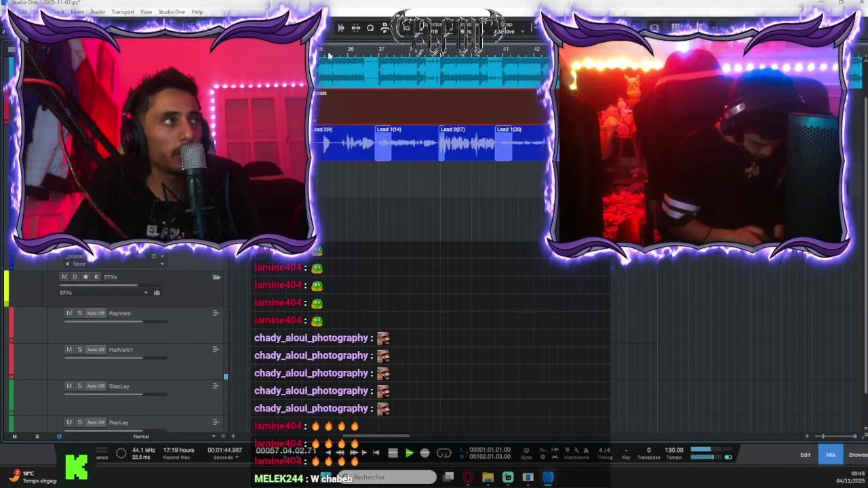Adjust the SlapLay track volume slider
Image resolution: width=868 pixels, height=488 pixels.
(x=115, y=394)
